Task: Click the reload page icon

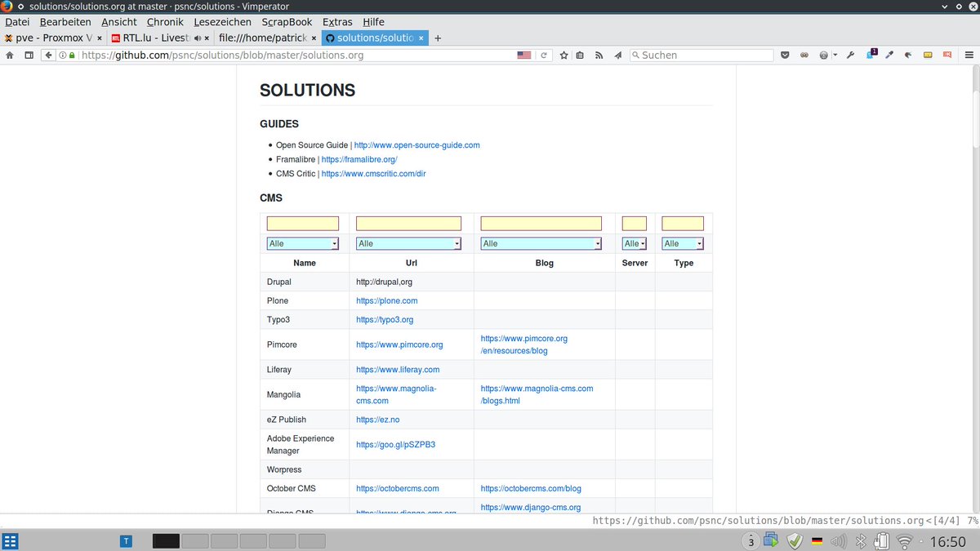Action: coord(545,55)
